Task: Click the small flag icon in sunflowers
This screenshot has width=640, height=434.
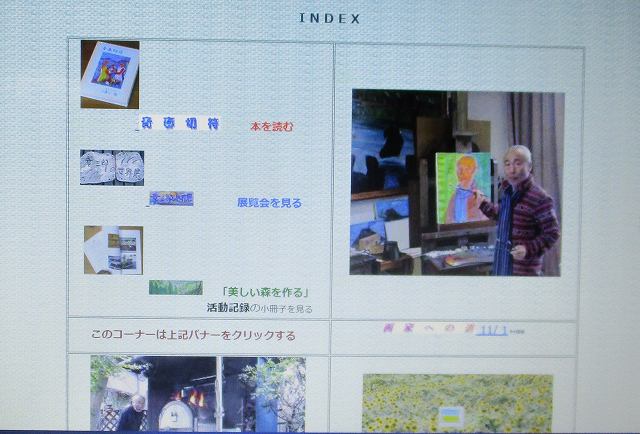Action: [x=452, y=415]
